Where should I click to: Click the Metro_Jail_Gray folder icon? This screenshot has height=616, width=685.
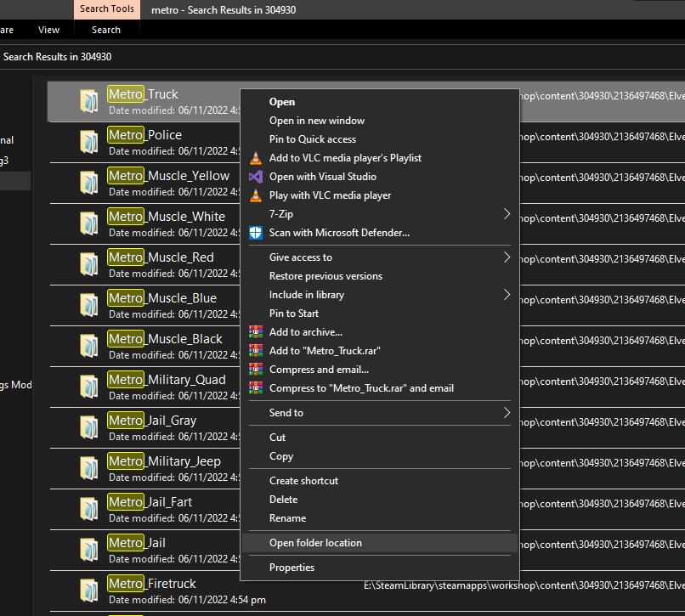[89, 427]
